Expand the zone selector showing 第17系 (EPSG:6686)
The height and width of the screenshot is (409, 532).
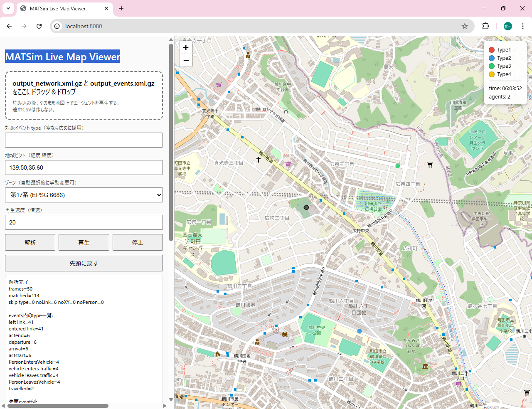84,195
